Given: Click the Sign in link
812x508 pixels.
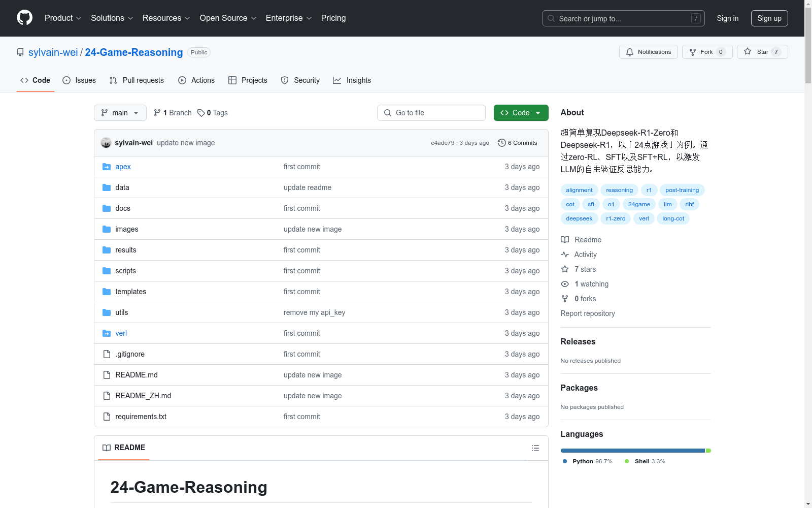Looking at the screenshot, I should pos(728,18).
